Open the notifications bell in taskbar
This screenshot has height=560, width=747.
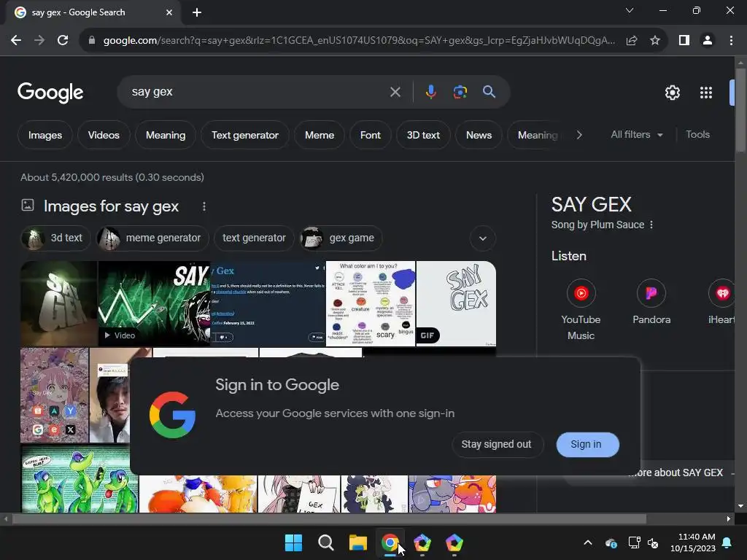click(727, 542)
